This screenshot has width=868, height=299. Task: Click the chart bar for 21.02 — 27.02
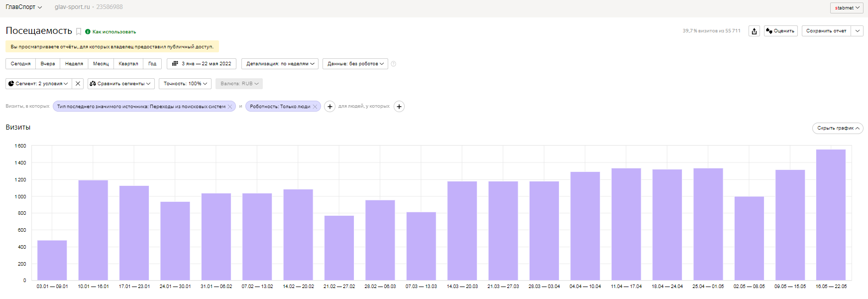click(339, 248)
